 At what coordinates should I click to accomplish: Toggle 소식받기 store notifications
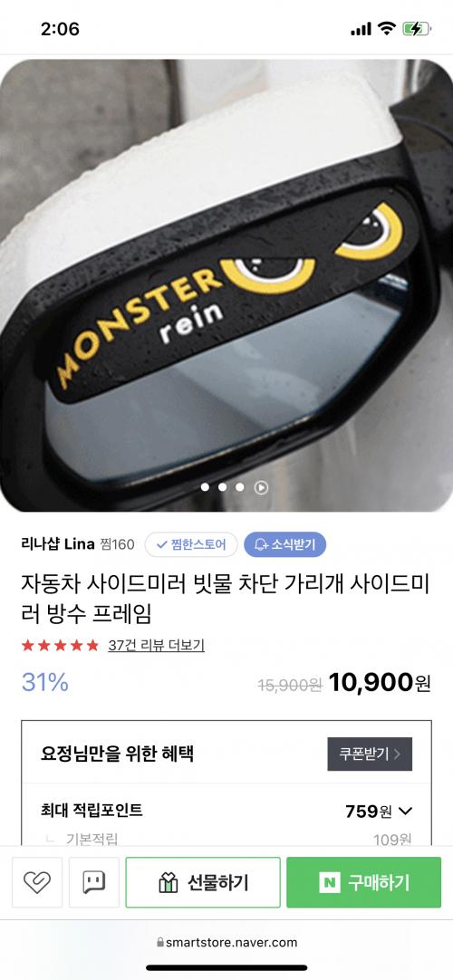(x=284, y=544)
